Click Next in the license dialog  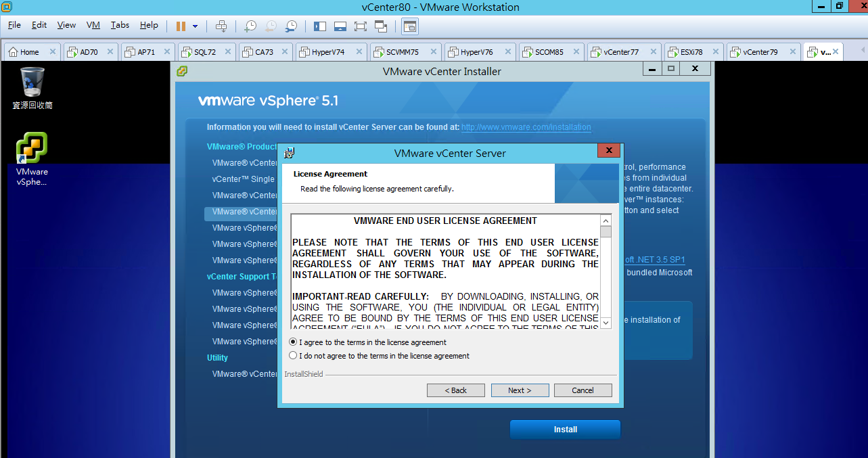pyautogui.click(x=520, y=390)
